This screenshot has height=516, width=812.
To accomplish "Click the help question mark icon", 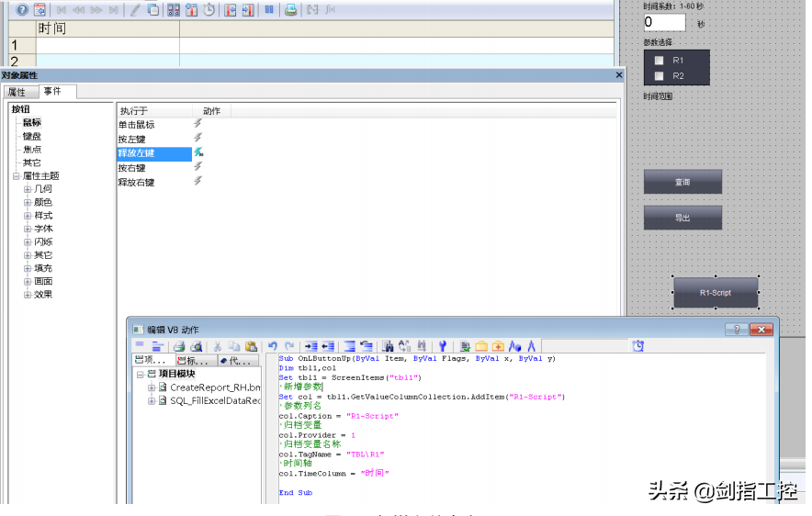I will pos(22,10).
